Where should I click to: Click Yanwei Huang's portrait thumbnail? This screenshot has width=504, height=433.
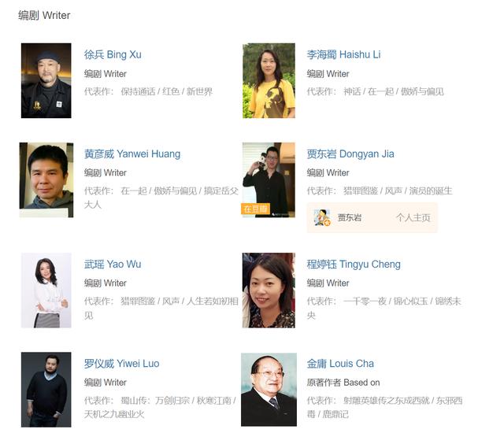coord(46,179)
